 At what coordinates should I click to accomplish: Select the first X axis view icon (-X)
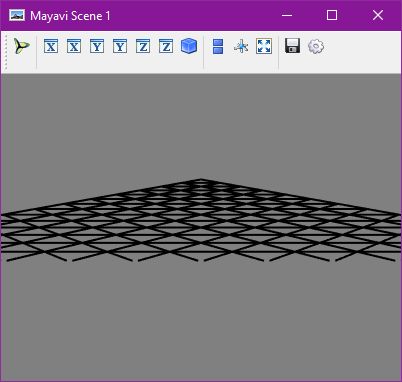coord(51,46)
